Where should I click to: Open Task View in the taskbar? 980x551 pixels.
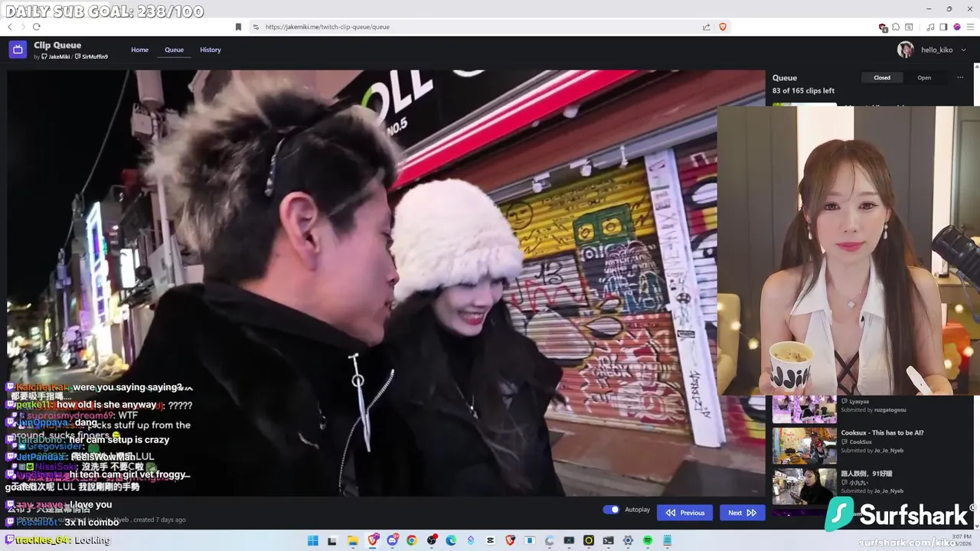(332, 540)
